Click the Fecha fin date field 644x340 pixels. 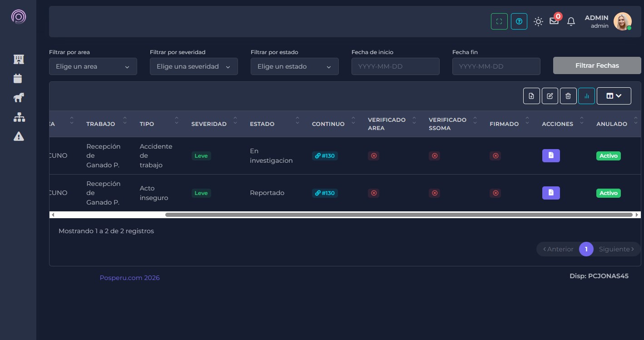coord(496,66)
